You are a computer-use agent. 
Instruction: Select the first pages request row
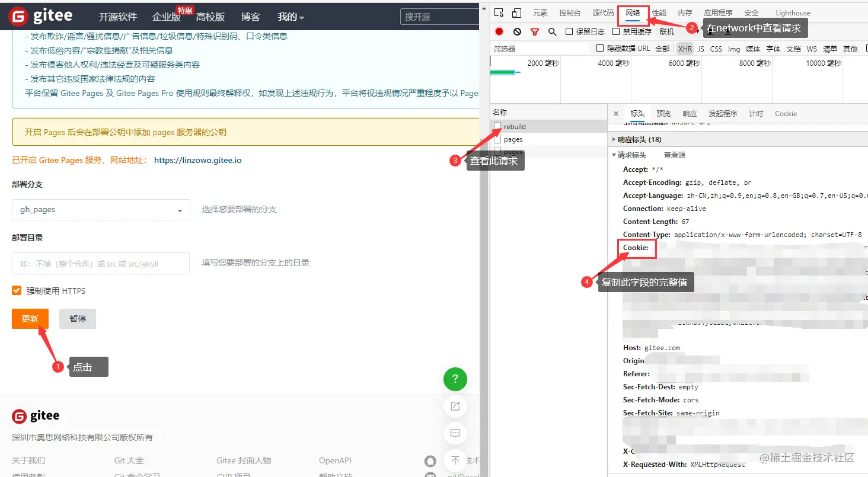pyautogui.click(x=548, y=139)
